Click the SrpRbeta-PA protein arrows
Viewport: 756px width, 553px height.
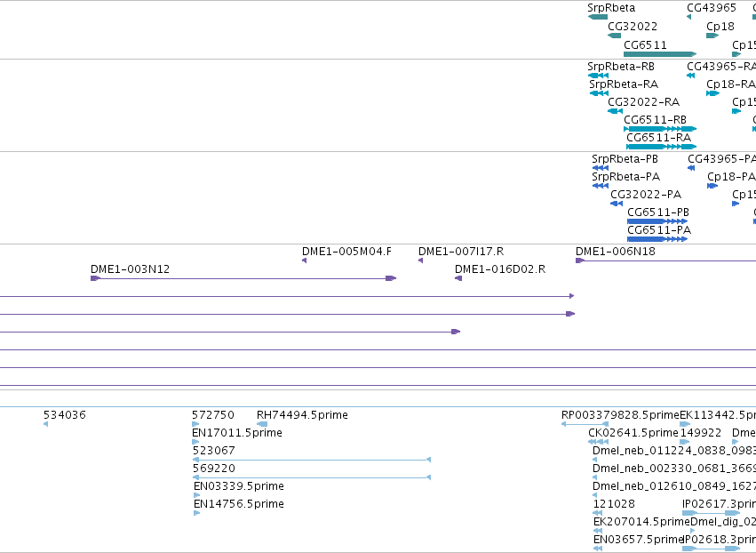tap(601, 186)
